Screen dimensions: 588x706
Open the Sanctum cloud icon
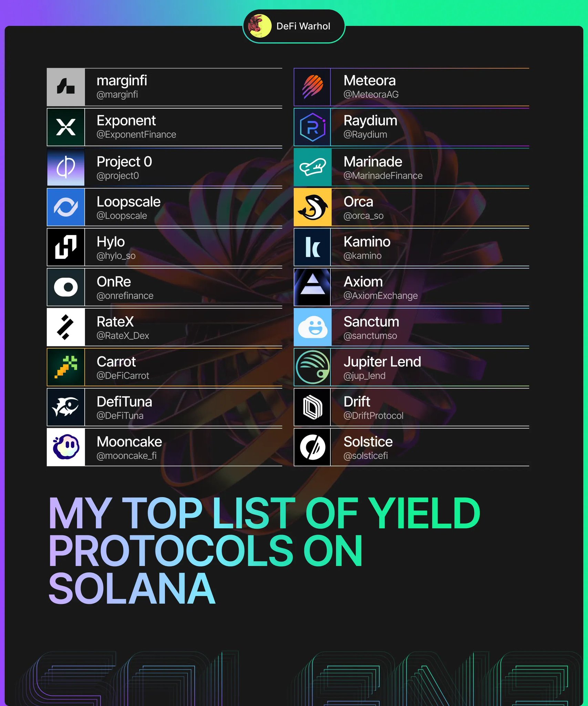[312, 327]
